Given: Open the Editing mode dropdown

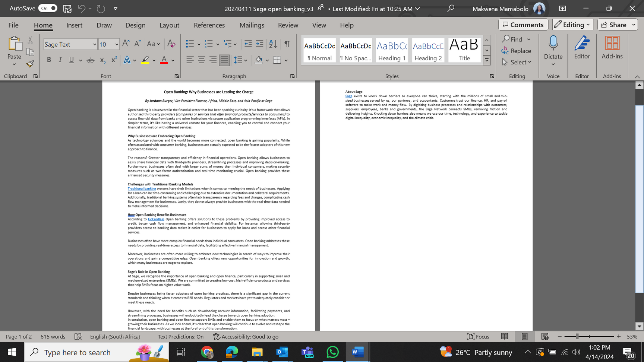Looking at the screenshot, I should click(x=573, y=25).
